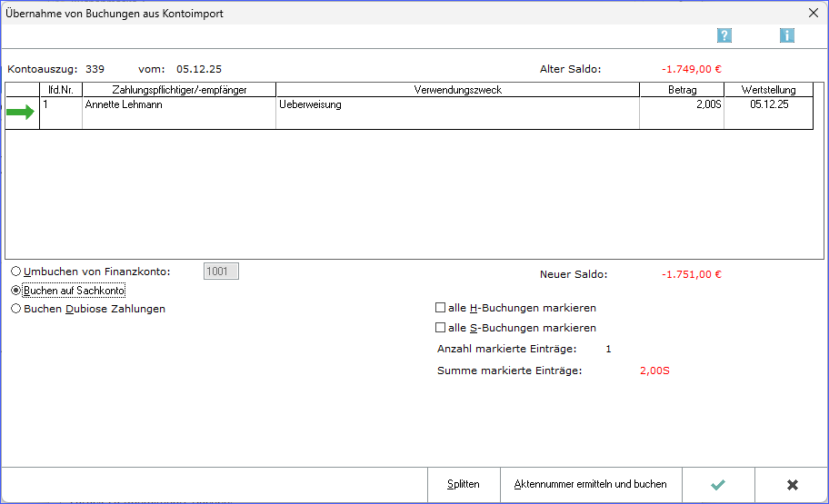Select the Ueberweisung purpose cell
829x504 pixels.
point(458,113)
